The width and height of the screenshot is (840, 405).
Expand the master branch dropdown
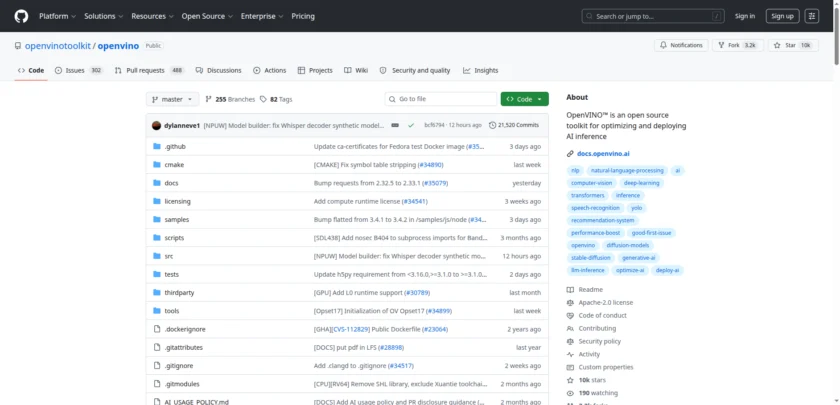click(x=172, y=99)
